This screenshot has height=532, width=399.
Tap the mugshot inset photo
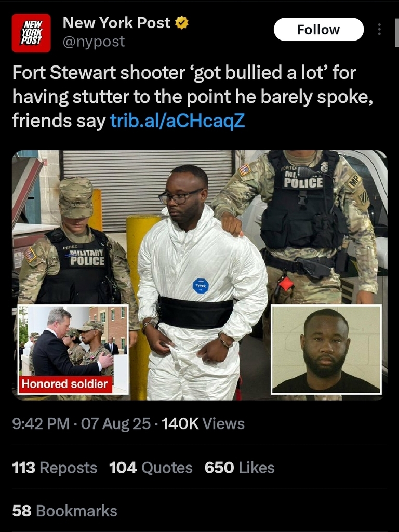tap(326, 350)
